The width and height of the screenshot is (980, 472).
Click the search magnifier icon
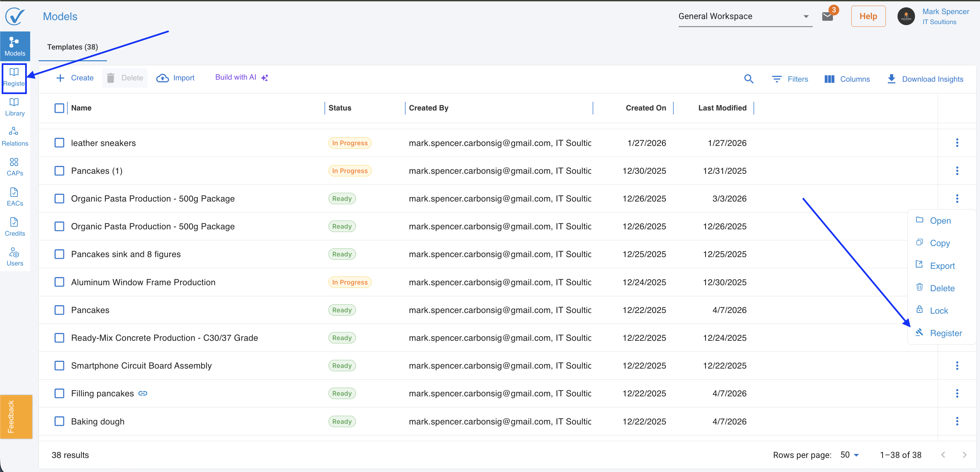pyautogui.click(x=748, y=79)
